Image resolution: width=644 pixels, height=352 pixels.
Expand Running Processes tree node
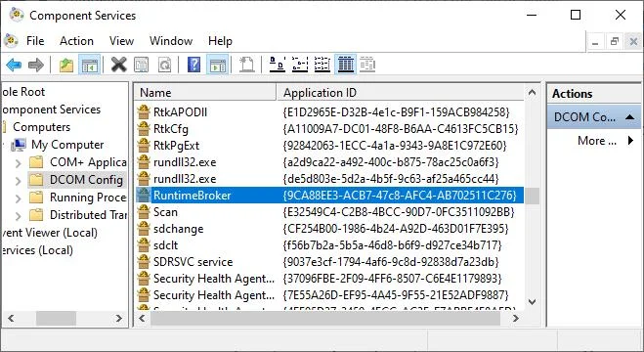[18, 198]
